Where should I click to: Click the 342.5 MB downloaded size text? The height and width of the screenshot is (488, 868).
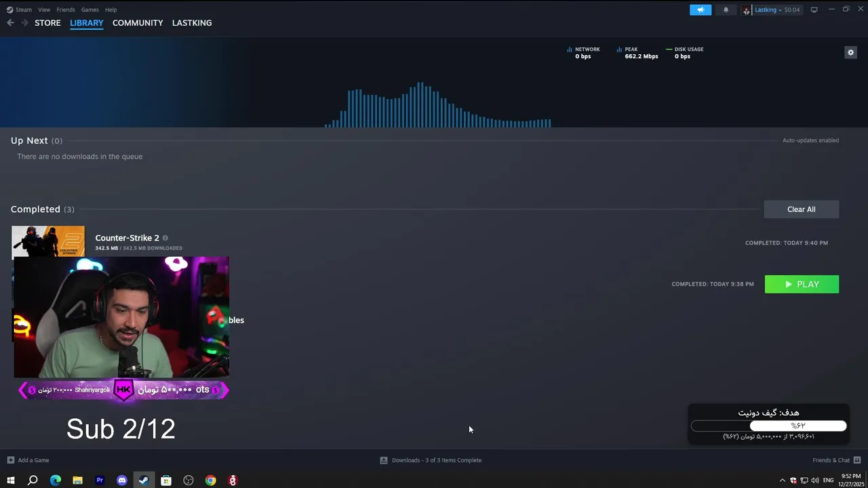point(138,248)
